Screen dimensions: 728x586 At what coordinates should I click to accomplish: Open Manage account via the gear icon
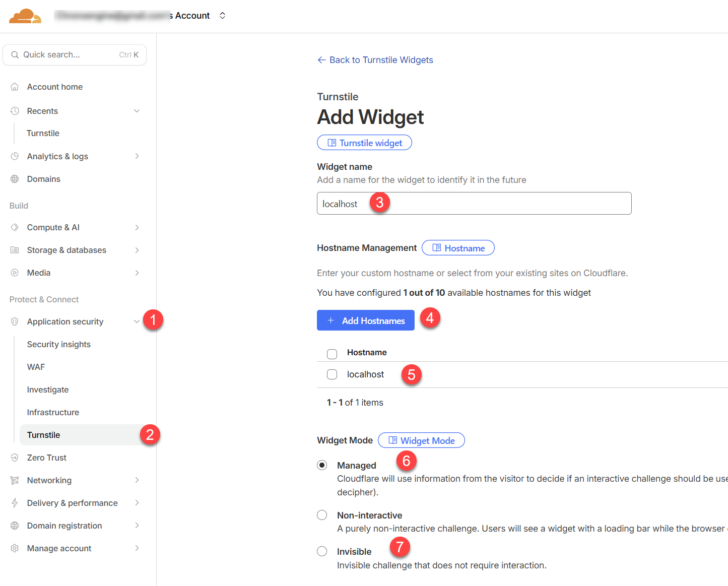point(15,548)
